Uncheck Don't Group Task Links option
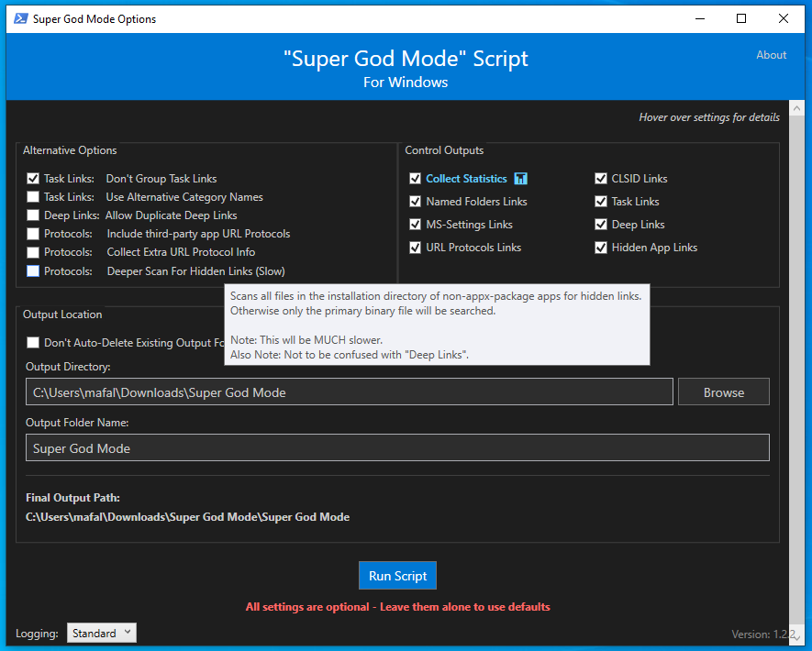This screenshot has width=812, height=651. click(33, 179)
